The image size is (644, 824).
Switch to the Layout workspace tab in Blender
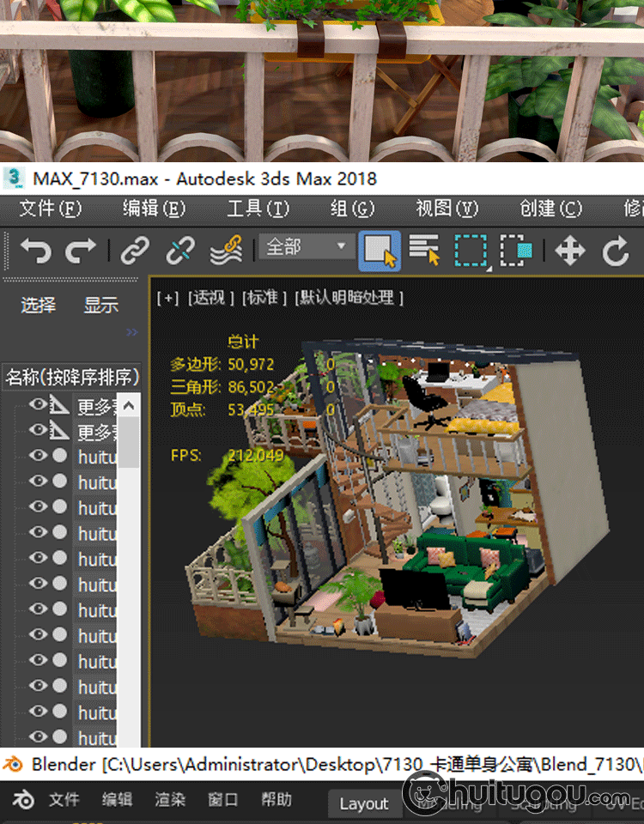[x=363, y=803]
